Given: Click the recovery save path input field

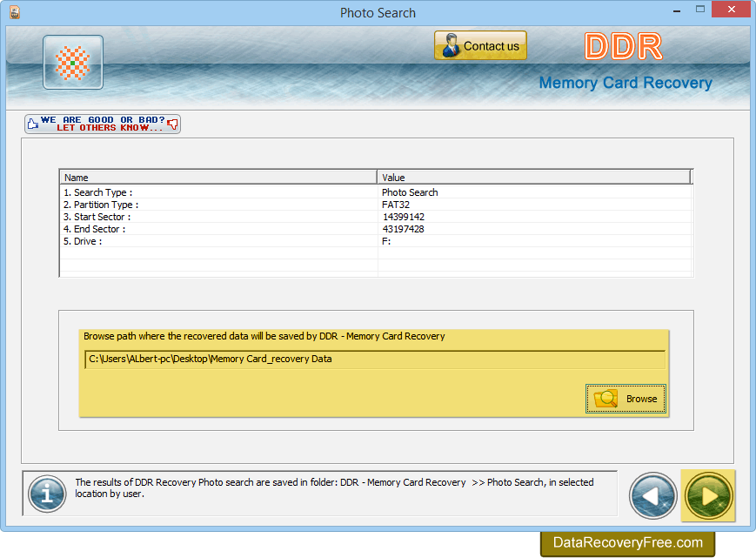Looking at the screenshot, I should pos(375,360).
